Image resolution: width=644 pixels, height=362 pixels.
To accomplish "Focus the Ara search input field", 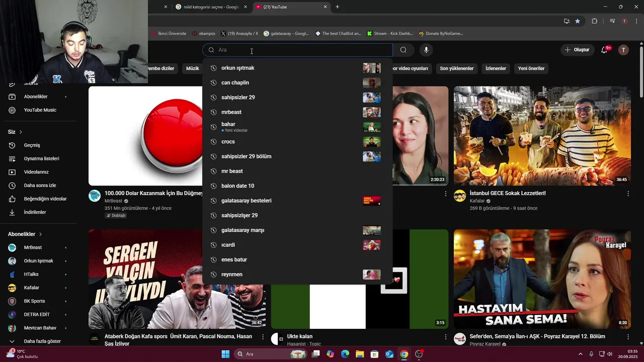I will 298,50.
